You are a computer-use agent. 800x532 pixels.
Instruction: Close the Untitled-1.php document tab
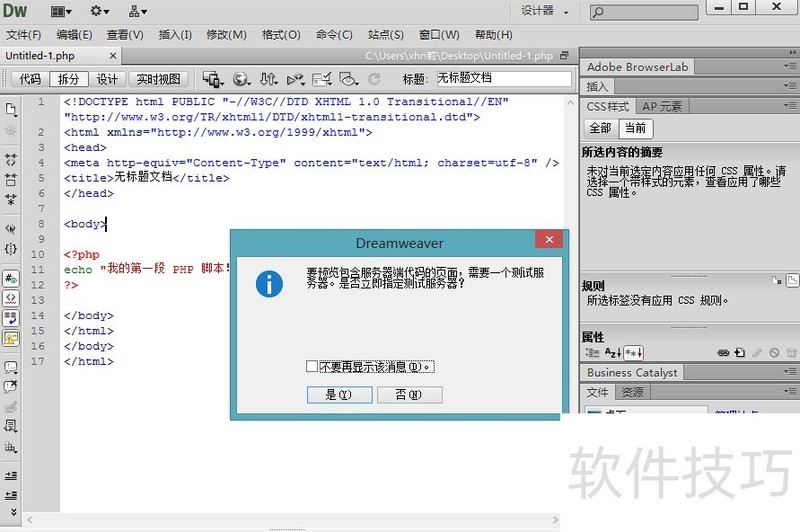(x=113, y=56)
